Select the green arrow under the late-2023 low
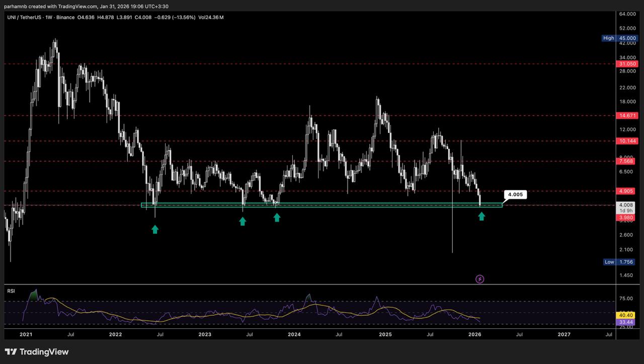 coord(277,217)
